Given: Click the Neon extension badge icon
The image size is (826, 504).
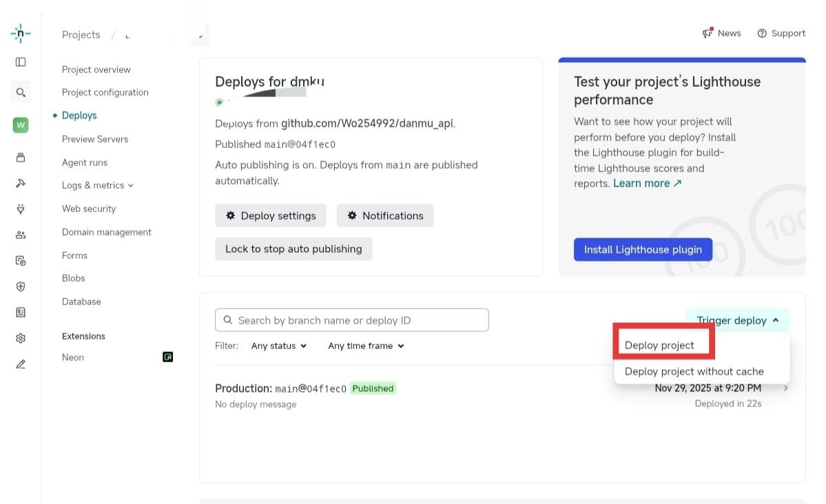Looking at the screenshot, I should tap(167, 357).
